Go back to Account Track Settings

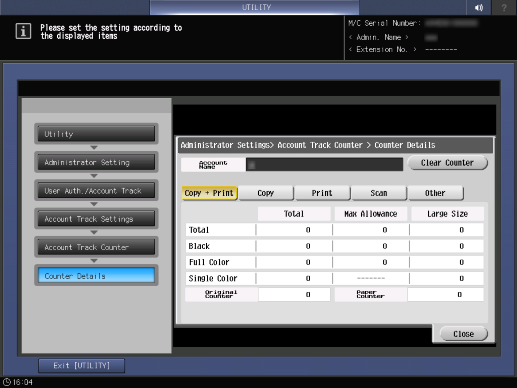[x=96, y=219]
